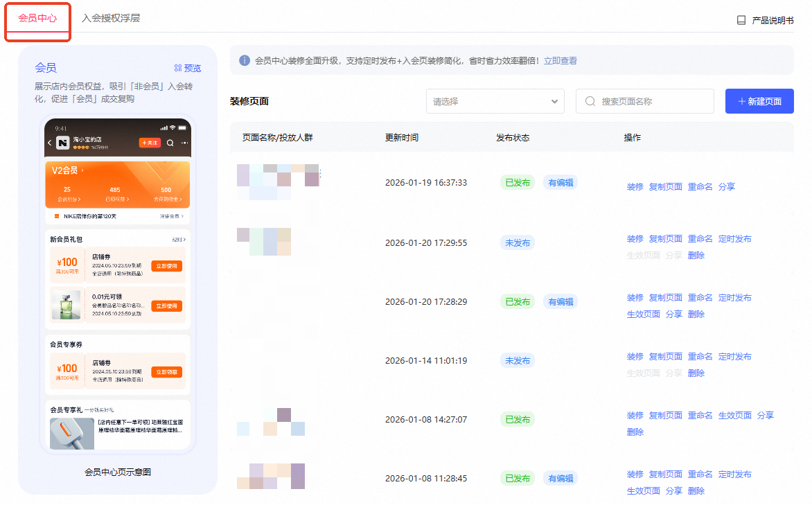Click the 发布状态 column header
Screen dimensions: 812x505
click(513, 138)
